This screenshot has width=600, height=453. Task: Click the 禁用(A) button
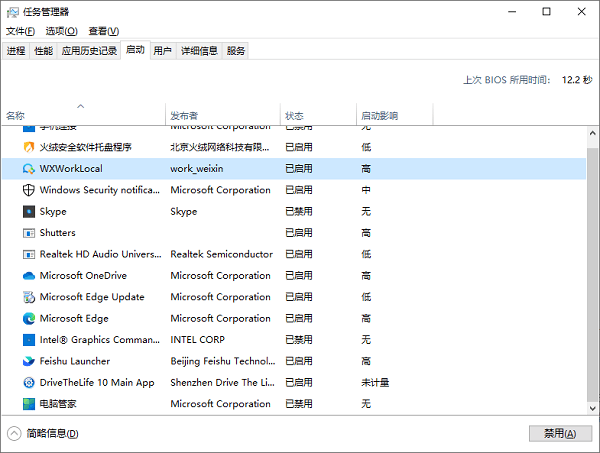click(553, 433)
